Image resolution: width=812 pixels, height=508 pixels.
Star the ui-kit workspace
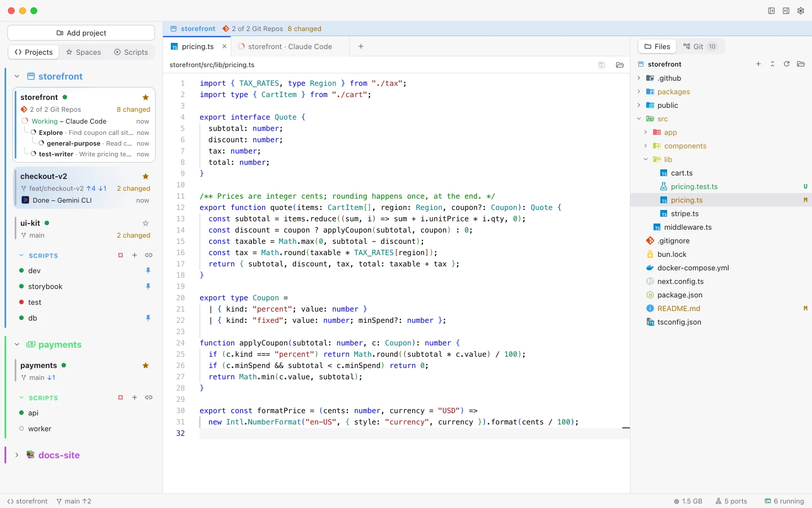145,223
